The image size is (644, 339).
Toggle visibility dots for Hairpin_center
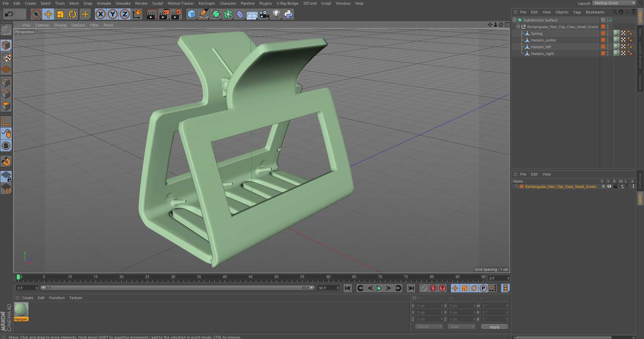click(x=608, y=40)
